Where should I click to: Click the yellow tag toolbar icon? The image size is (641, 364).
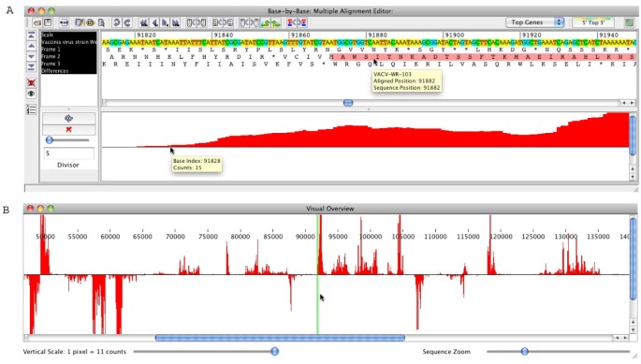click(x=90, y=22)
